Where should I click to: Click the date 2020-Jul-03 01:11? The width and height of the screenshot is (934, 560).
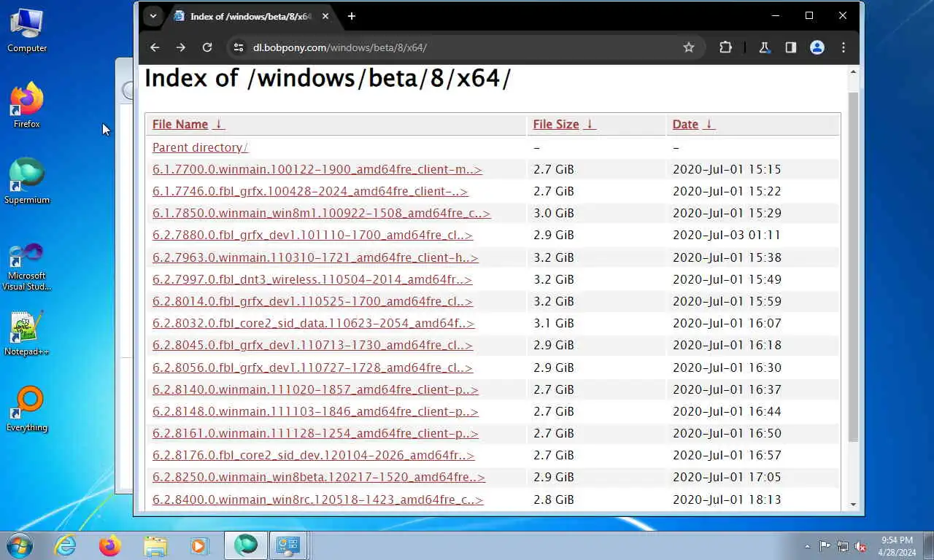click(x=727, y=235)
